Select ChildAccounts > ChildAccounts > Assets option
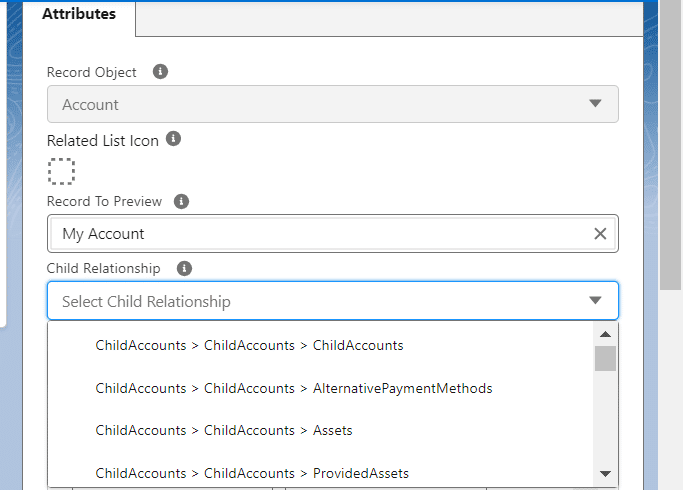Screen dimensions: 683x490 coord(224,430)
